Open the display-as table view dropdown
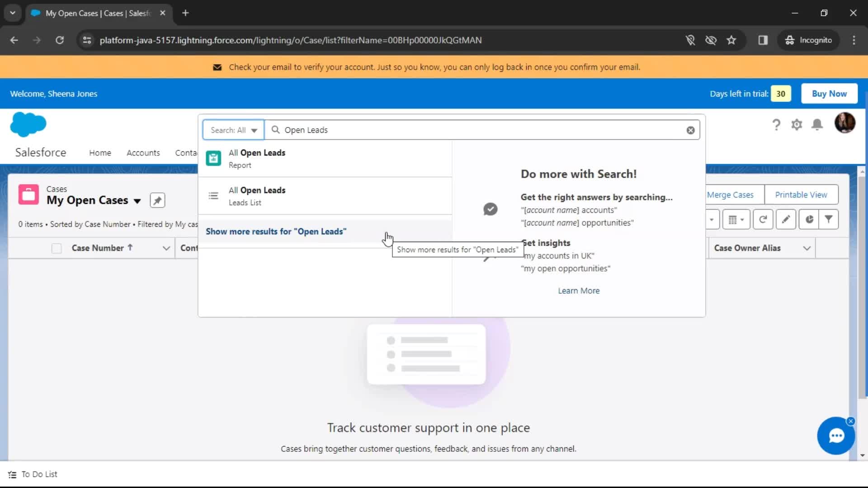The height and width of the screenshot is (488, 868). click(x=736, y=220)
